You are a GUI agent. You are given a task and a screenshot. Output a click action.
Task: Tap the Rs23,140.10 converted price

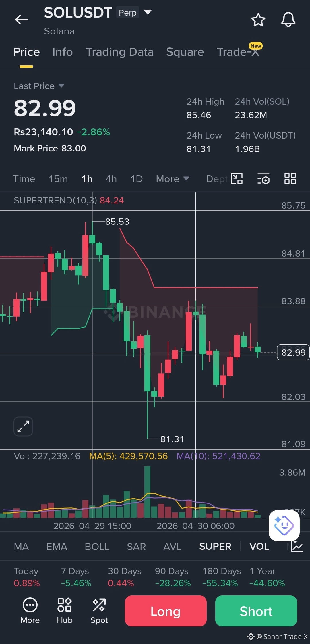(x=43, y=132)
